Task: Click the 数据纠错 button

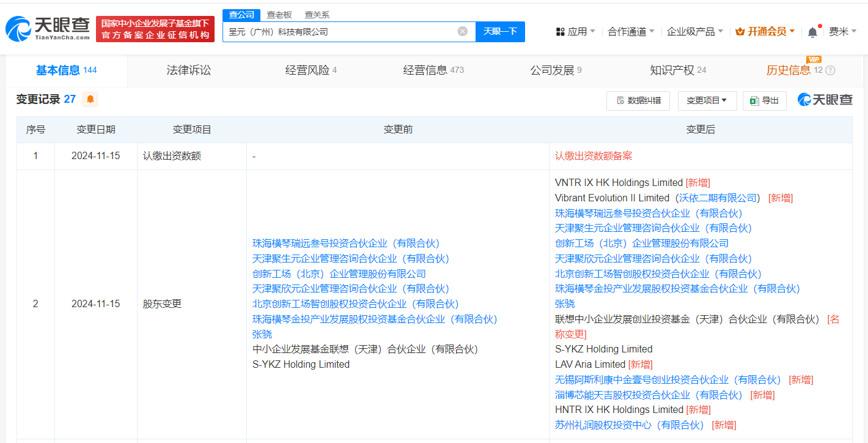Action: (638, 100)
